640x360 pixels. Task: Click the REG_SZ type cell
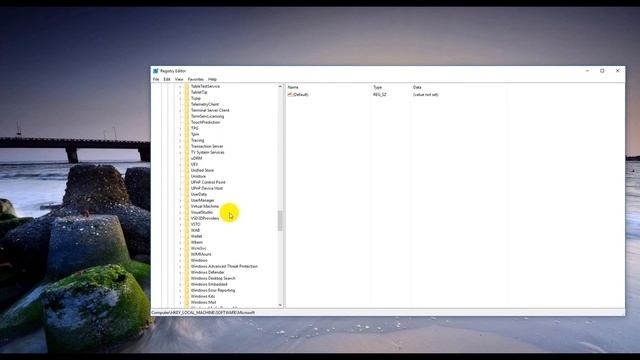point(380,94)
